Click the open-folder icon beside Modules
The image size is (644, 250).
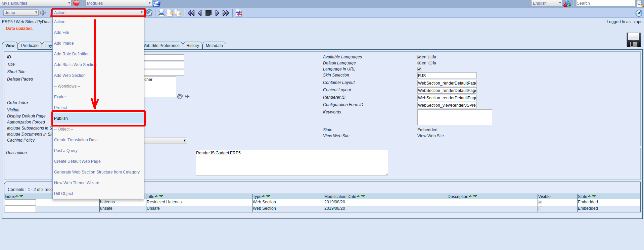point(157,3)
